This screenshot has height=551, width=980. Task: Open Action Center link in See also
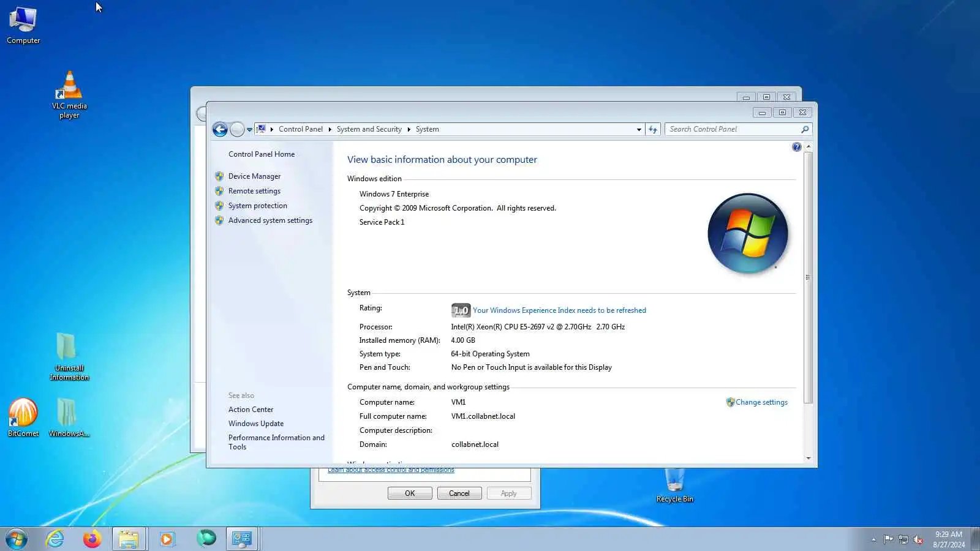(251, 410)
